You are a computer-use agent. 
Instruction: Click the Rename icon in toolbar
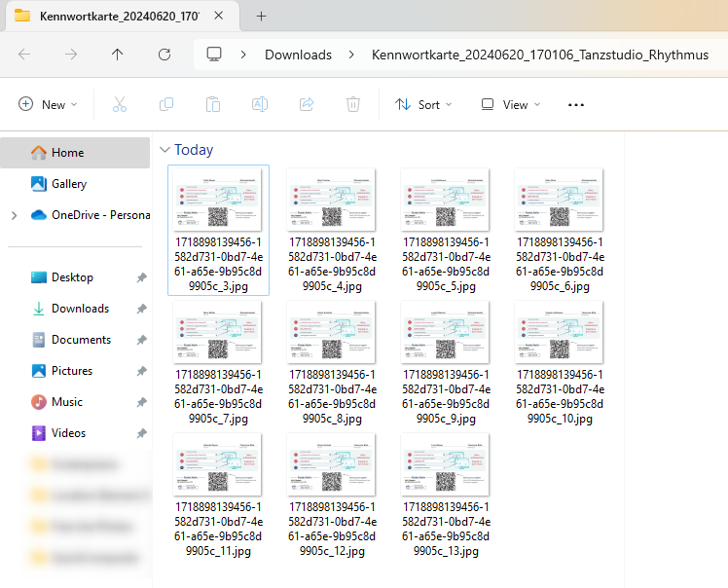[x=260, y=104]
